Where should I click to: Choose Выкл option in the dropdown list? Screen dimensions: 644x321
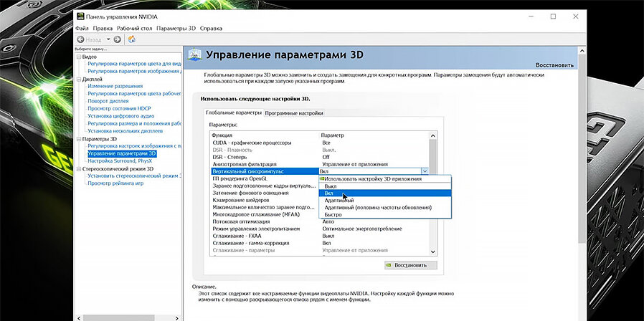click(x=385, y=186)
